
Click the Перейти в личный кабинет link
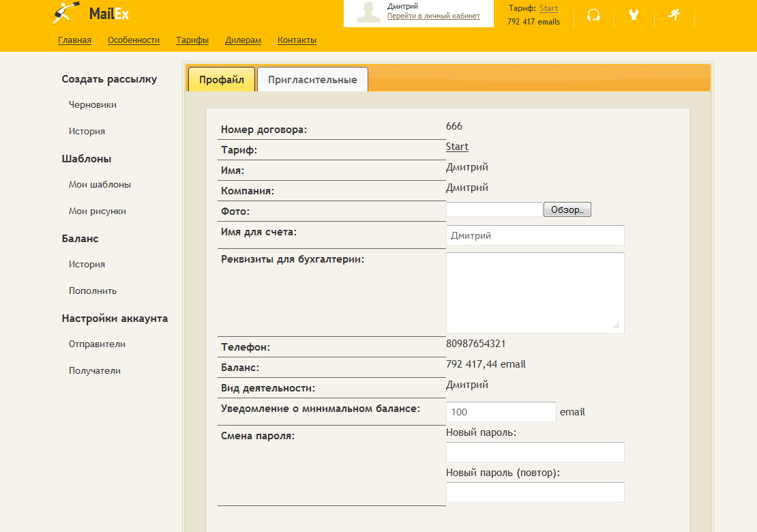pyautogui.click(x=433, y=16)
